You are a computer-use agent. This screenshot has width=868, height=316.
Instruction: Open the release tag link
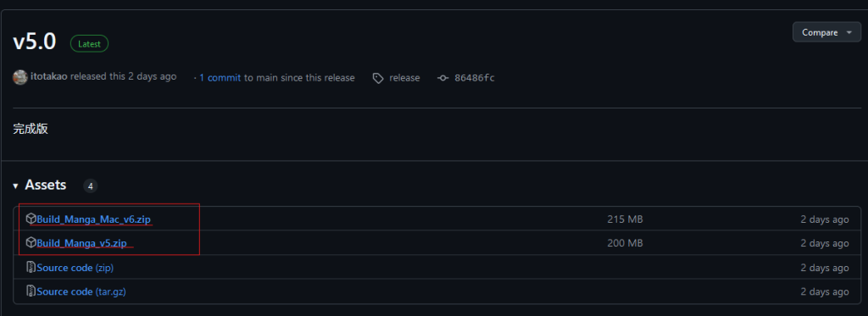[x=404, y=78]
